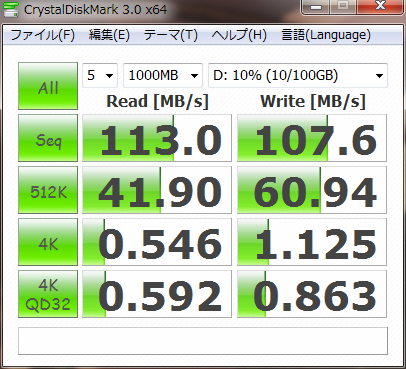406x369 pixels.
Task: Open the test size dropdown showing 1000MB
Action: 163,75
